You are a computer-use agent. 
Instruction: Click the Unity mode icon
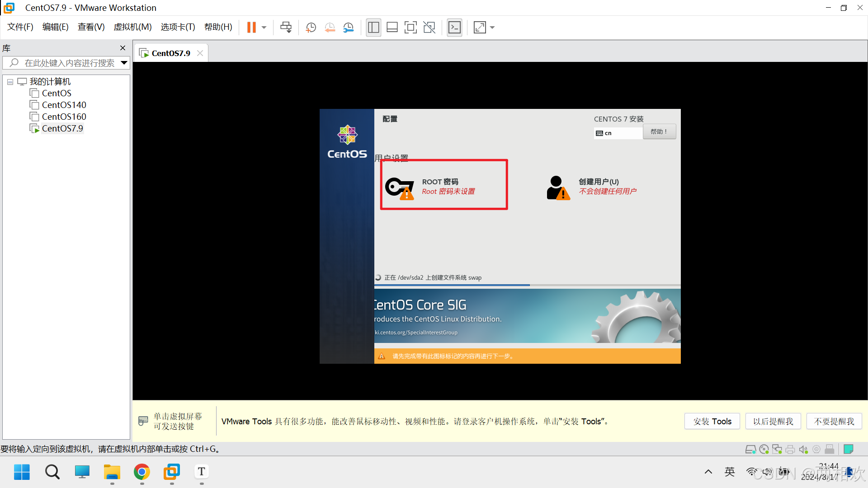429,28
